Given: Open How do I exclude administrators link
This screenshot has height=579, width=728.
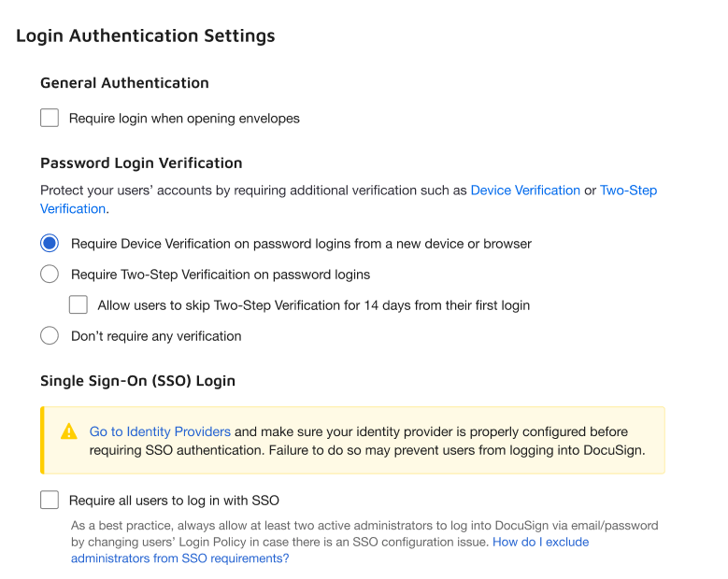Looking at the screenshot, I should click(540, 542).
